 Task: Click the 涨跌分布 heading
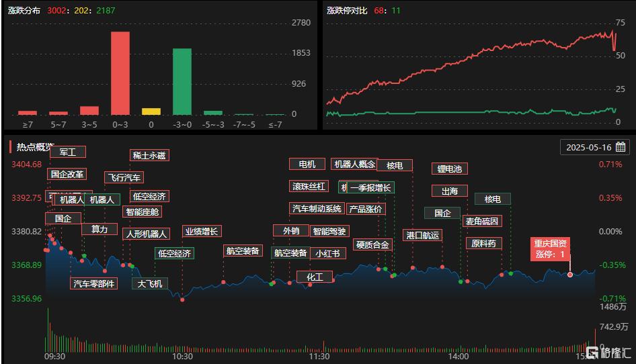(24, 11)
